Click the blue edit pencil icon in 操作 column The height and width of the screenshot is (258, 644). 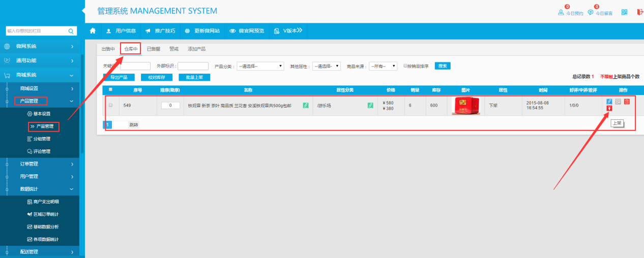[x=609, y=102]
